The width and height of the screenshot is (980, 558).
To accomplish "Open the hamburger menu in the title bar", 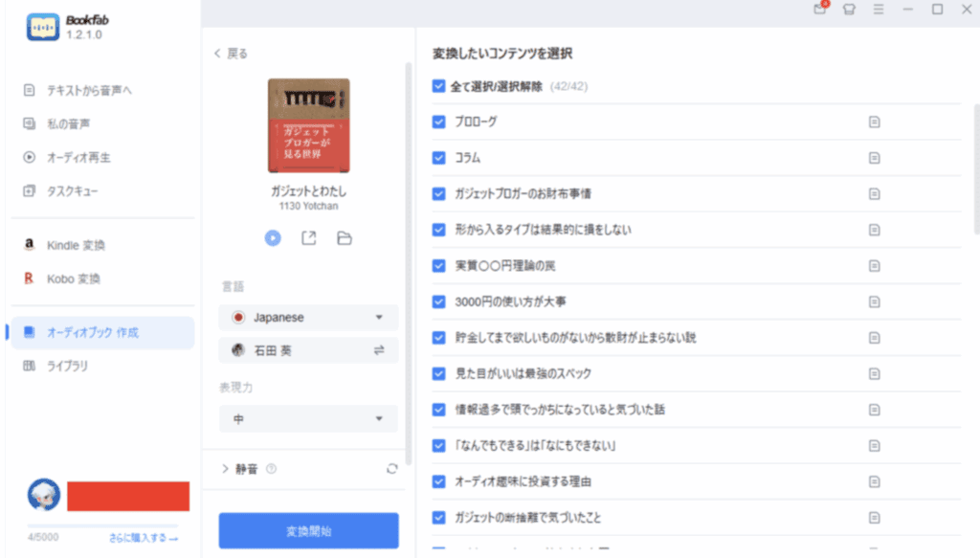I will click(878, 10).
